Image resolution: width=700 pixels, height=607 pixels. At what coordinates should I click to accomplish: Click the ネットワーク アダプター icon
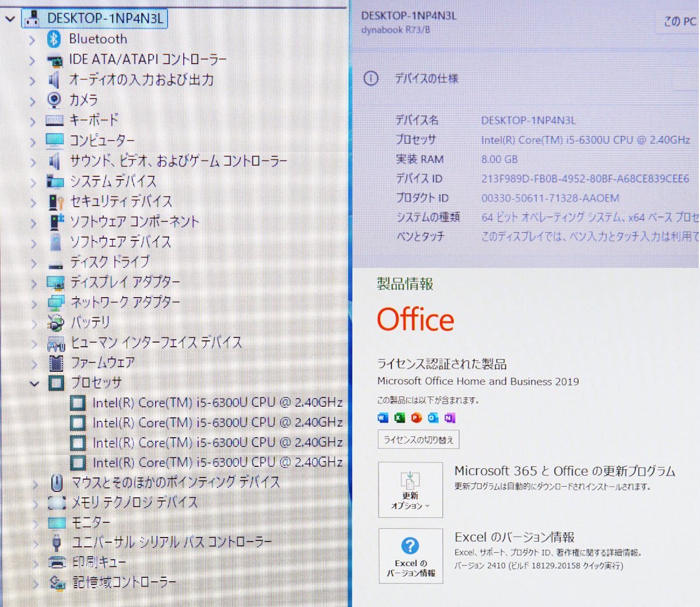[56, 303]
